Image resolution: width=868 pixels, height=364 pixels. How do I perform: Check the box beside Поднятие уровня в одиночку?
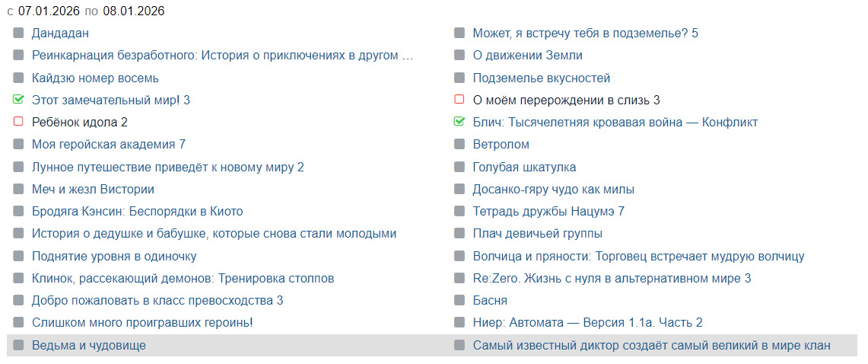pos(18,257)
